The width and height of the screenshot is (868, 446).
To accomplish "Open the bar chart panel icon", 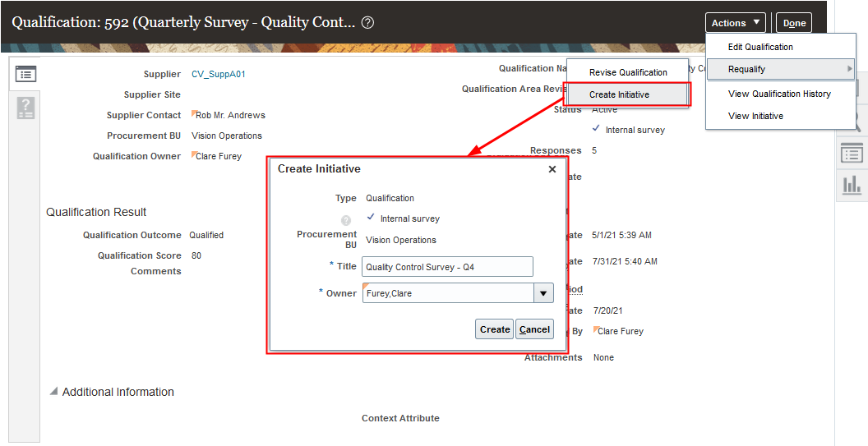I will pos(852,184).
